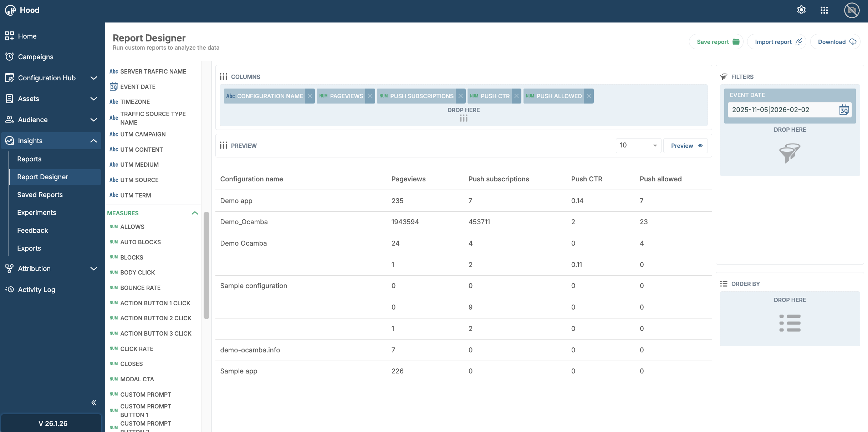Collapse the MEASURES section
This screenshot has height=432, width=868.
(195, 213)
